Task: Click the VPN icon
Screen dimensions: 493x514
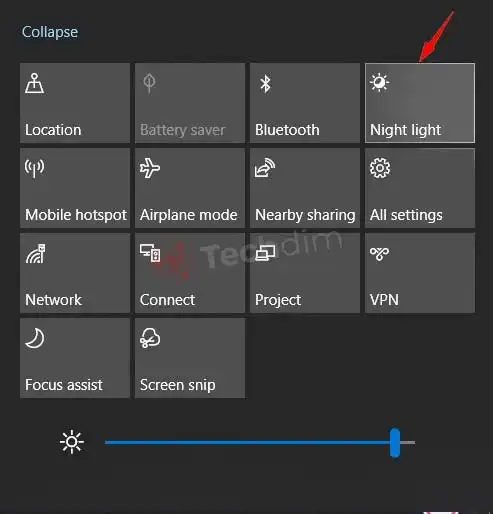Action: [379, 254]
